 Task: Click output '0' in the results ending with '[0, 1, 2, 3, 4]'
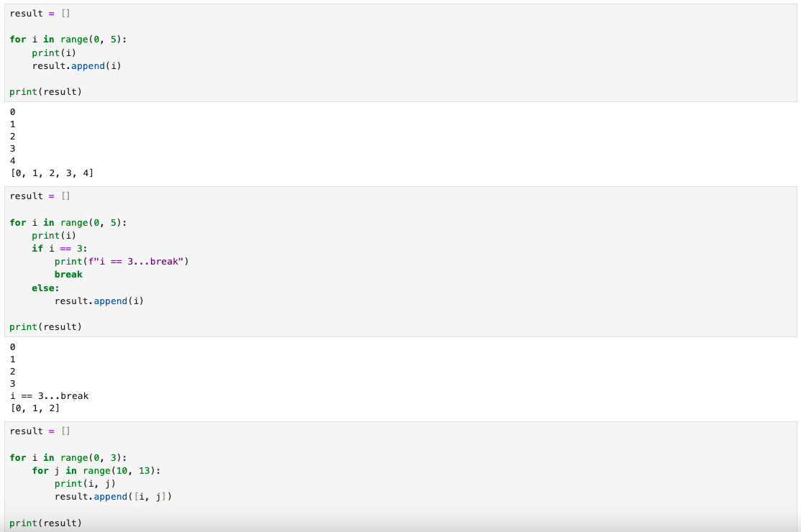click(x=13, y=112)
